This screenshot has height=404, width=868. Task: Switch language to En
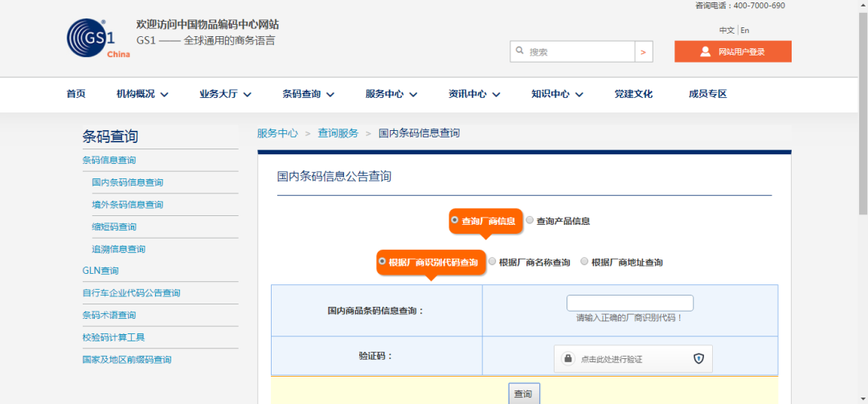coord(744,31)
